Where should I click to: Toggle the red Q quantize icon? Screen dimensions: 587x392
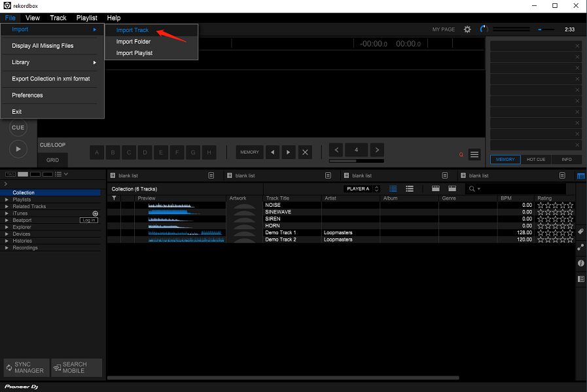(x=461, y=154)
